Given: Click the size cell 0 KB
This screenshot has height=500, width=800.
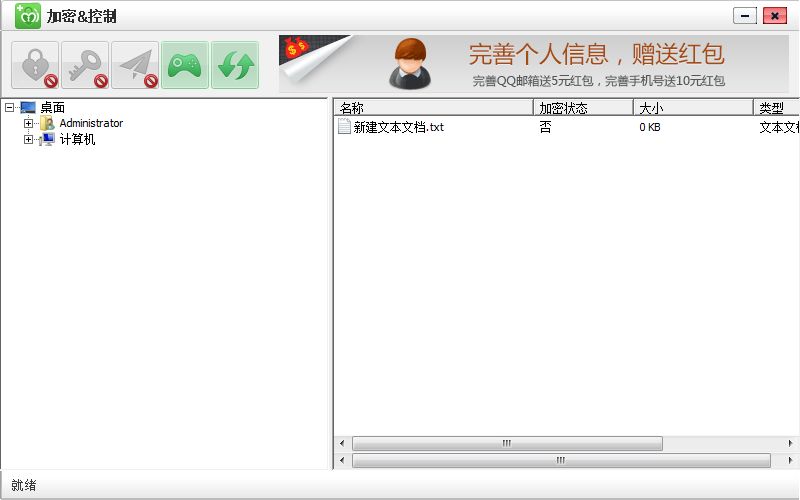Looking at the screenshot, I should 650,127.
